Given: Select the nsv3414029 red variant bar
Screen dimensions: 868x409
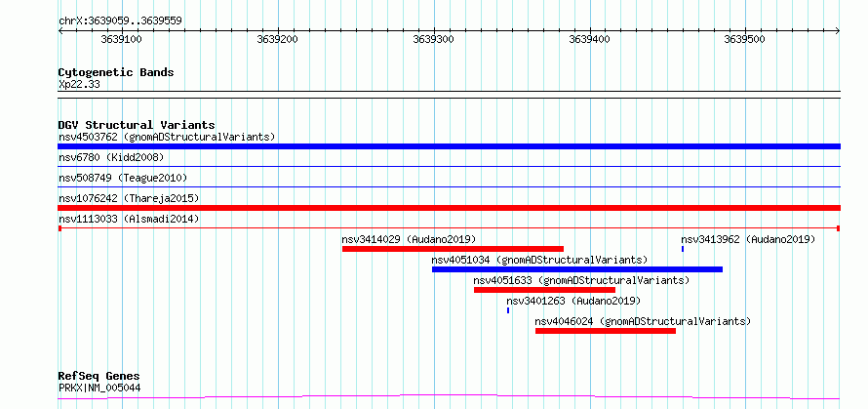Looking at the screenshot, I should (453, 249).
